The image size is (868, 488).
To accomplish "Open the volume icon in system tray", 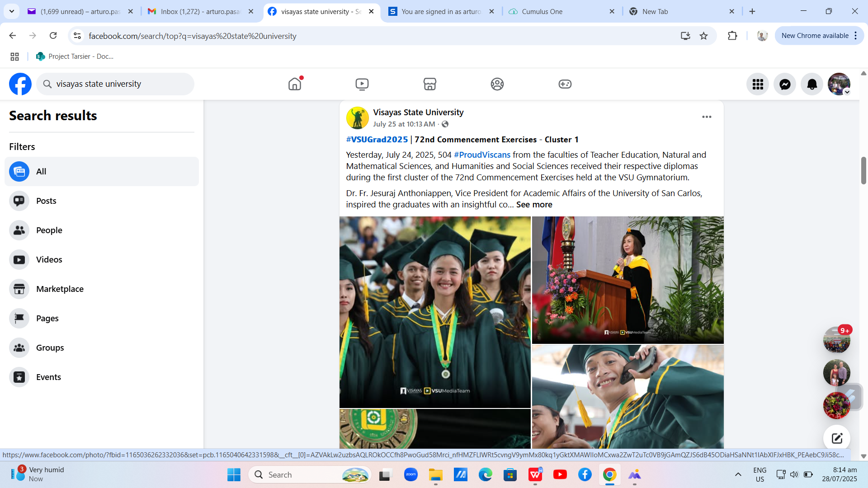I will 794,474.
